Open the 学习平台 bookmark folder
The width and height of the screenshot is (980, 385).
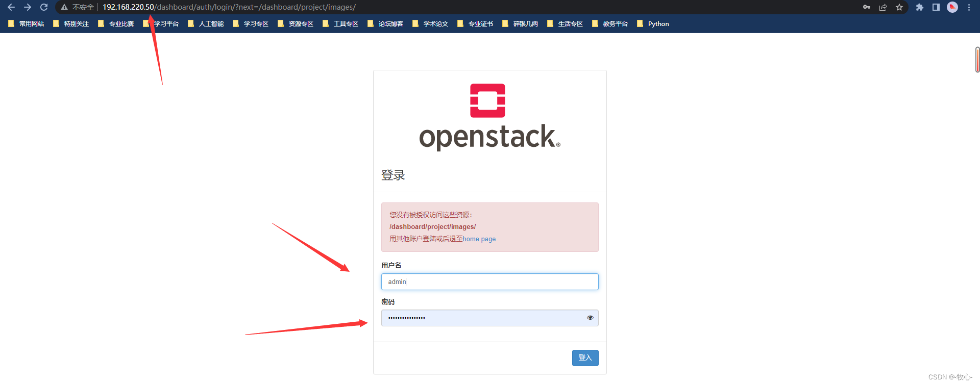[161, 24]
